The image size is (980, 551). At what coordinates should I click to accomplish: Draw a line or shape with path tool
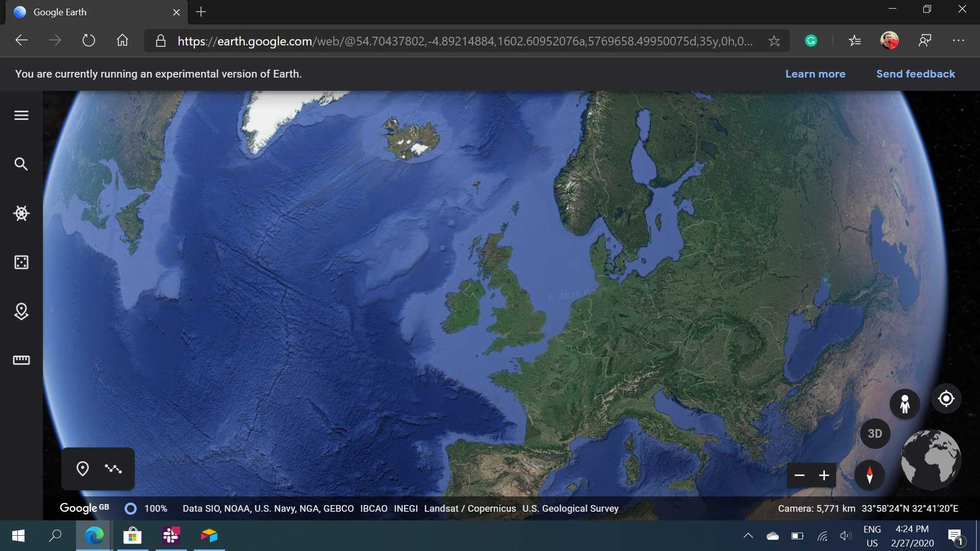pos(113,469)
